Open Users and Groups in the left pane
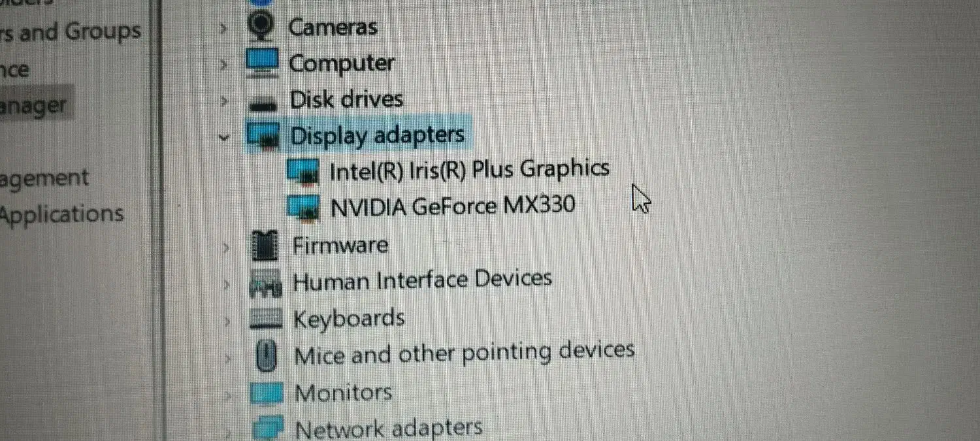The image size is (980, 441). [70, 32]
